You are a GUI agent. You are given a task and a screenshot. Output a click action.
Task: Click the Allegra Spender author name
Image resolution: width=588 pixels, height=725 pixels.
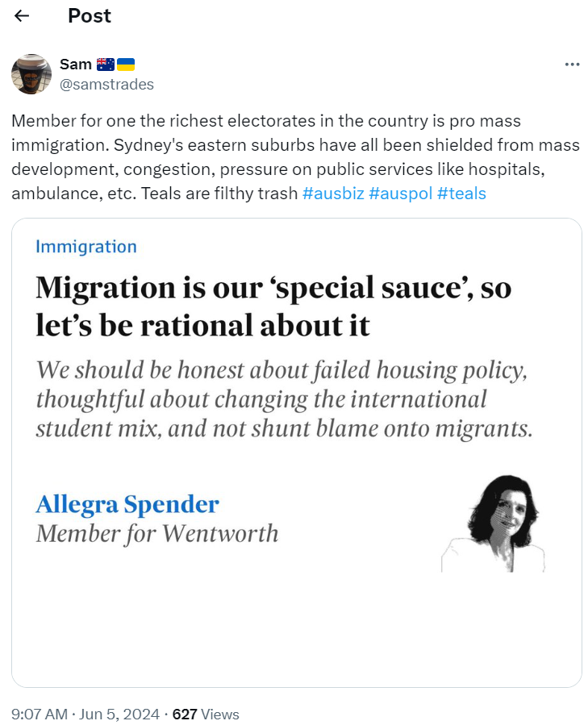[x=127, y=505]
